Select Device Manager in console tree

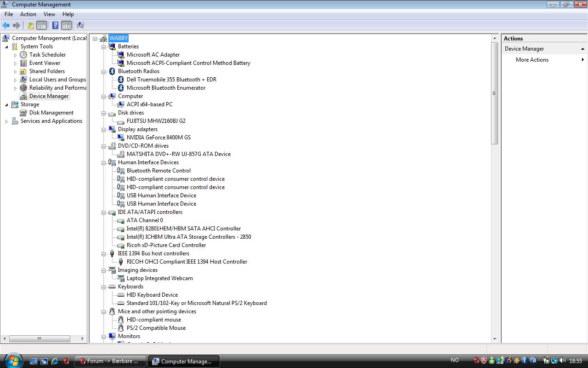click(x=49, y=96)
